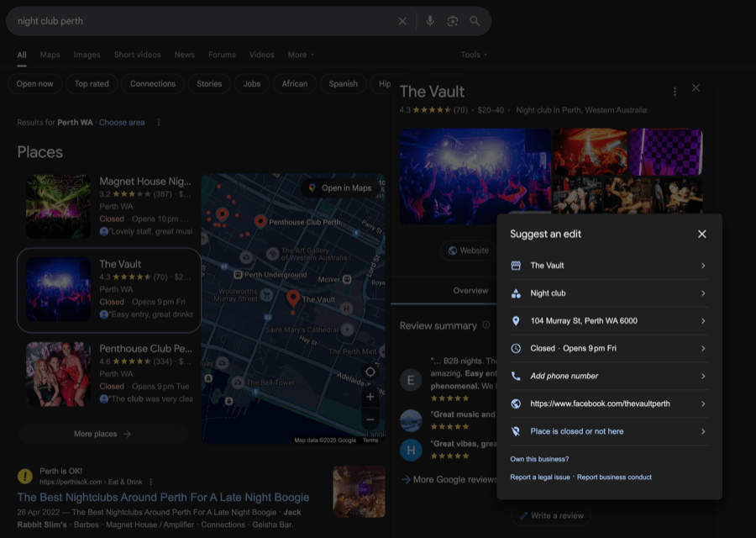Switch to the Overview tab
The image size is (756, 538).
click(470, 291)
